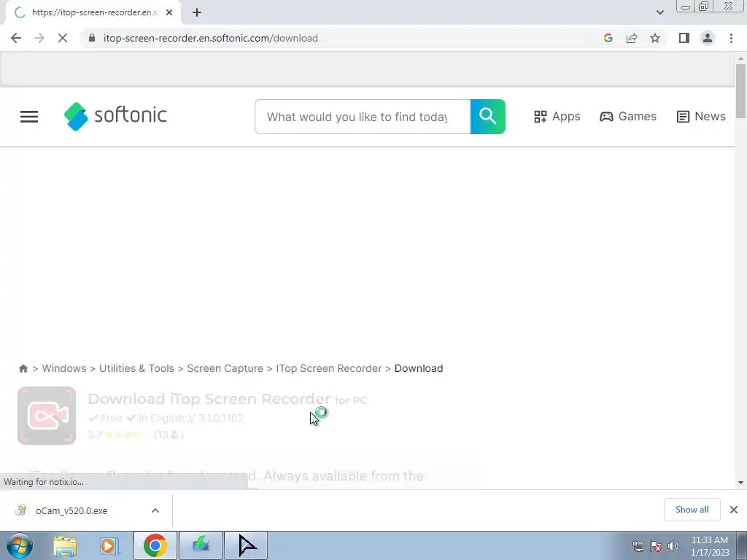Open the News section
Screen dimensions: 747x560
point(701,117)
